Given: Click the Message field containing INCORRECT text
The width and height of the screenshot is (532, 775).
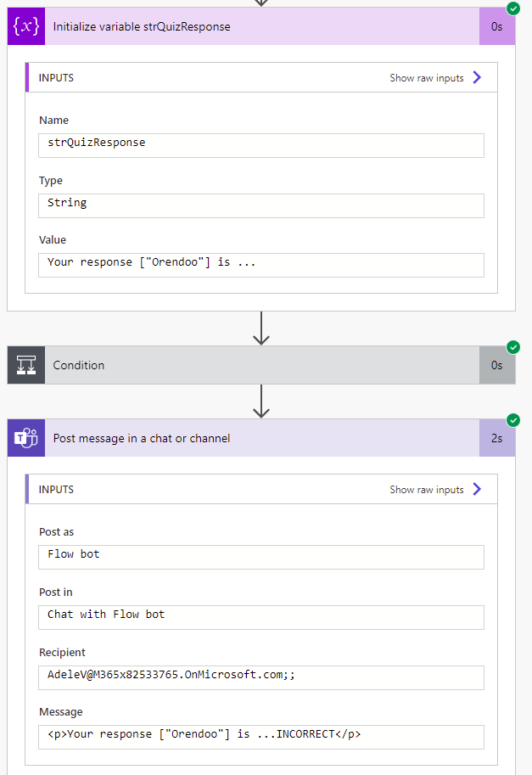Looking at the screenshot, I should point(261,736).
